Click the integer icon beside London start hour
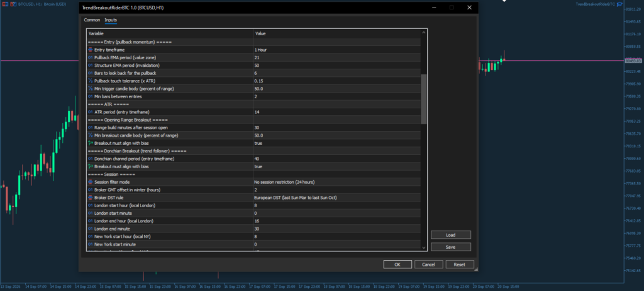644x291 pixels. (x=91, y=205)
